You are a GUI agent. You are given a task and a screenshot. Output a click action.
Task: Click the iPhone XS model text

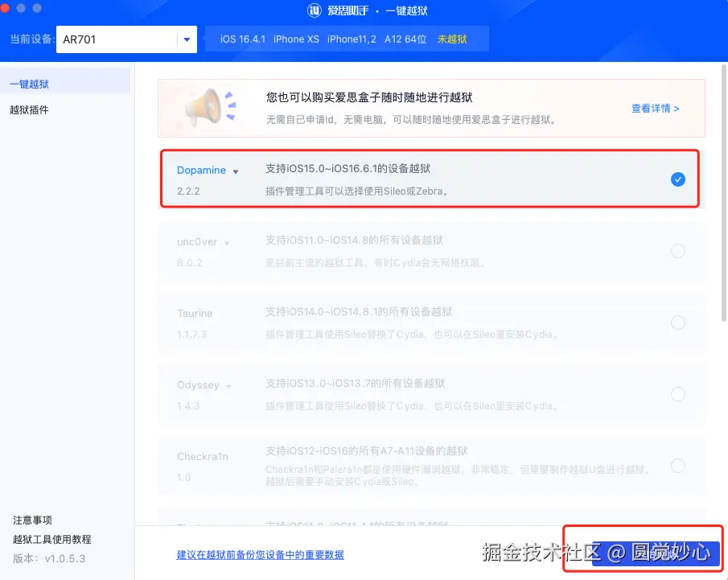(296, 39)
